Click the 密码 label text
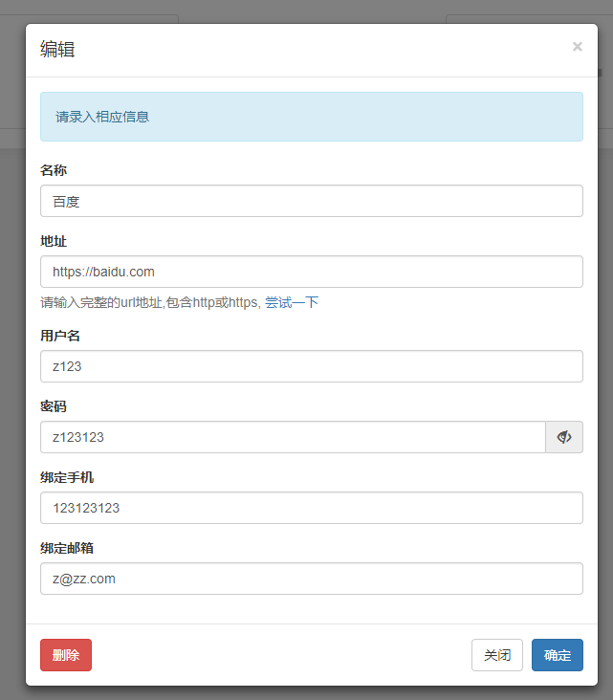This screenshot has height=700, width=613. 54,406
